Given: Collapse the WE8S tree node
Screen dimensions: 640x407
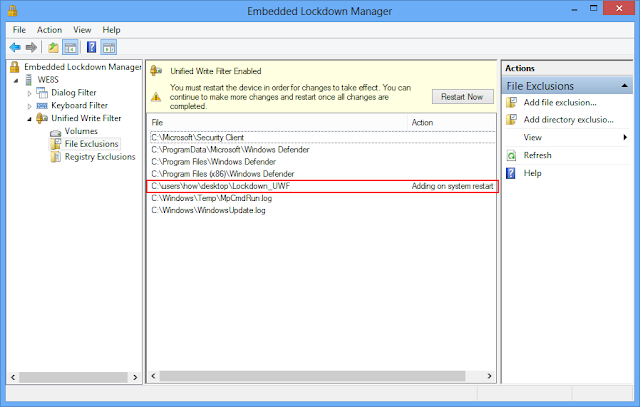Looking at the screenshot, I should [16, 80].
